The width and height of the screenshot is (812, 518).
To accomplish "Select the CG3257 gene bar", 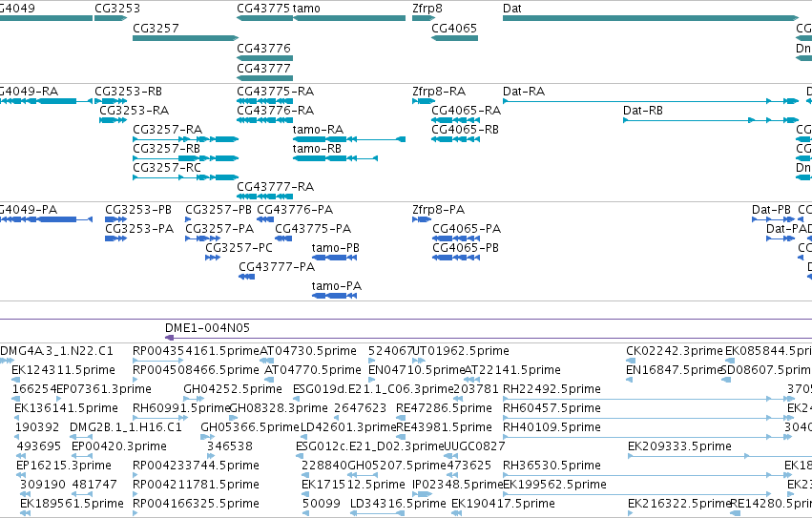I will (185, 38).
